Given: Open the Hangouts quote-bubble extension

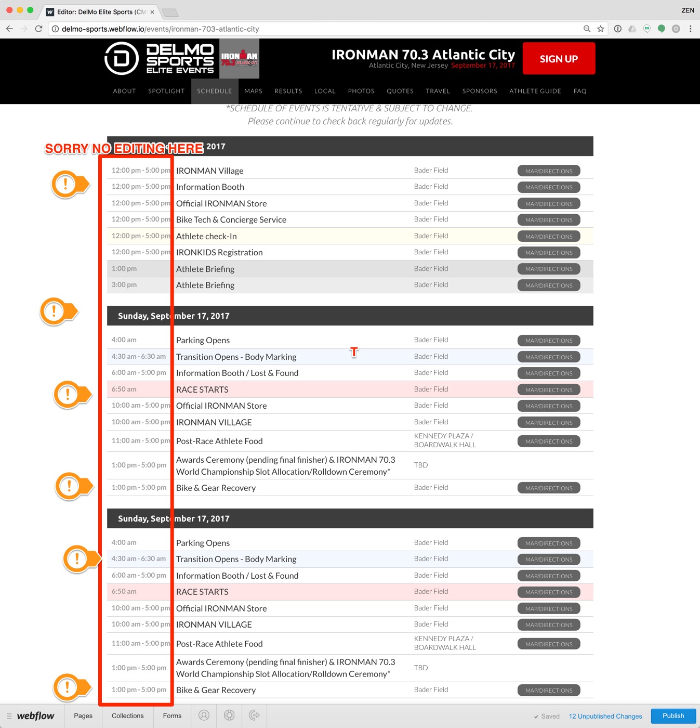Looking at the screenshot, I should pyautogui.click(x=646, y=29).
